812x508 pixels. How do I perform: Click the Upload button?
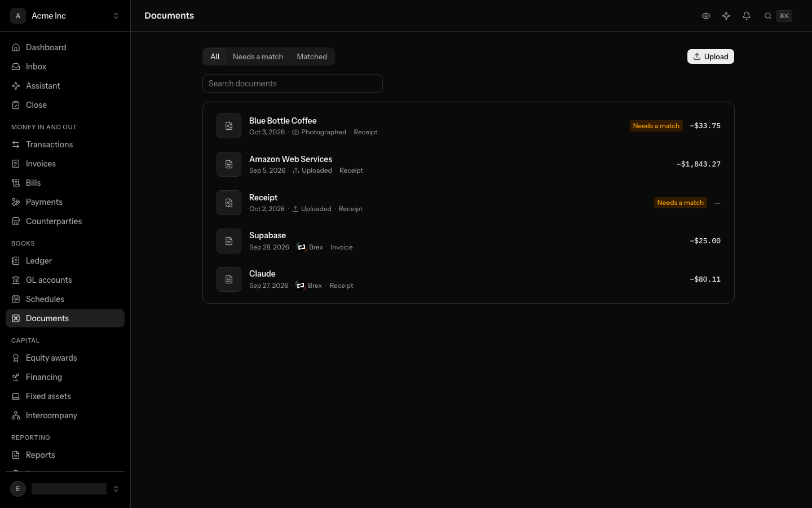[710, 56]
